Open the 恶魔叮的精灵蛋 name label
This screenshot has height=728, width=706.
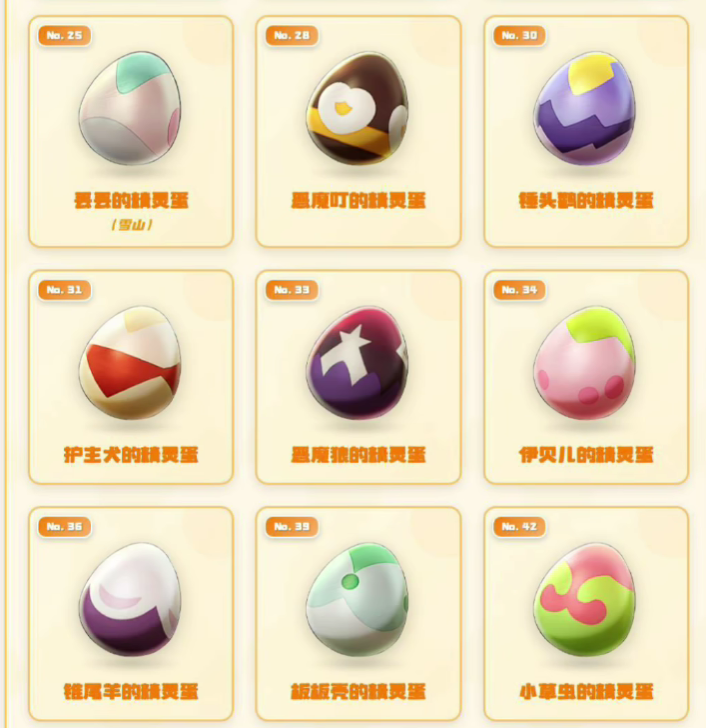(358, 201)
